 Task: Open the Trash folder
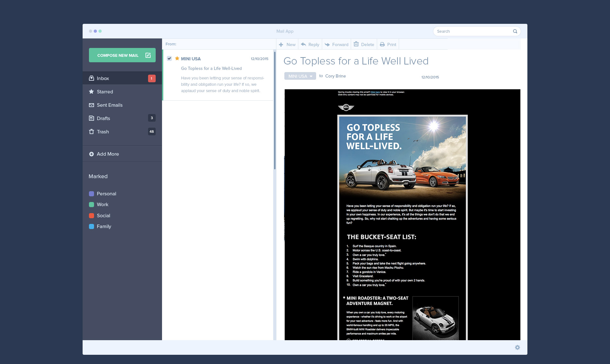tap(122, 131)
